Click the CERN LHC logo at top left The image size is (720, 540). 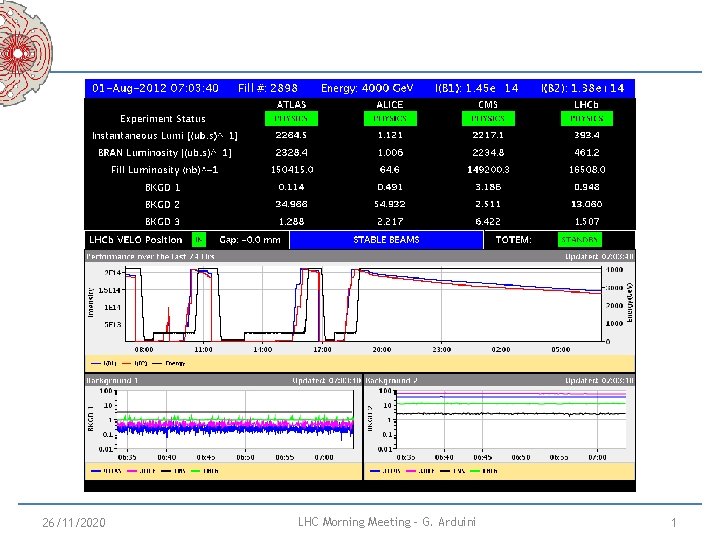(25, 53)
